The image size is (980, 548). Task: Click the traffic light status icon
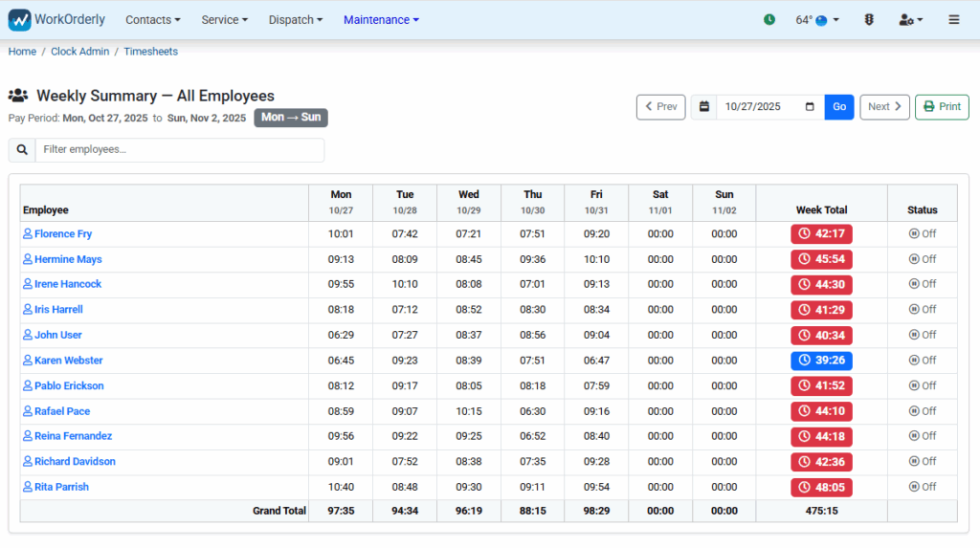(x=869, y=20)
